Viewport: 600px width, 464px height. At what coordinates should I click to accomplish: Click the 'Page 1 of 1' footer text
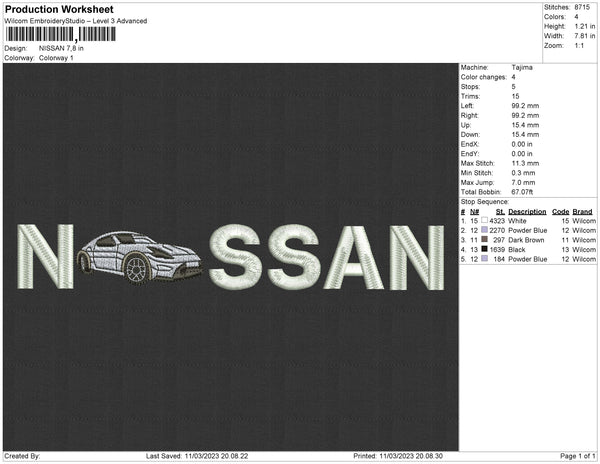pos(578,456)
